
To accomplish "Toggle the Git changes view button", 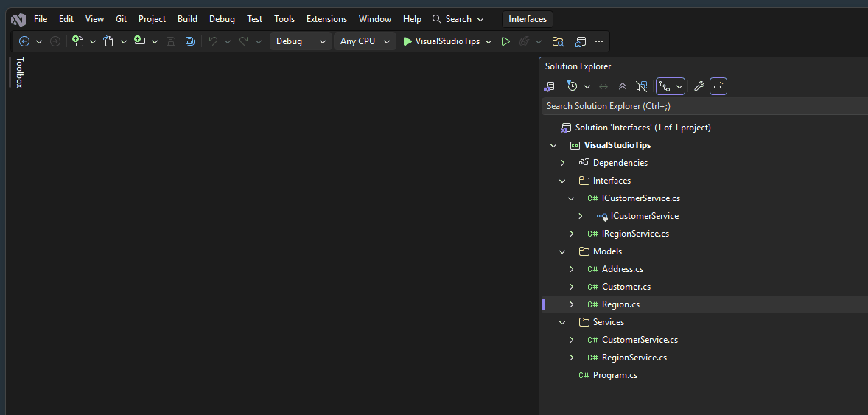I will (x=665, y=86).
